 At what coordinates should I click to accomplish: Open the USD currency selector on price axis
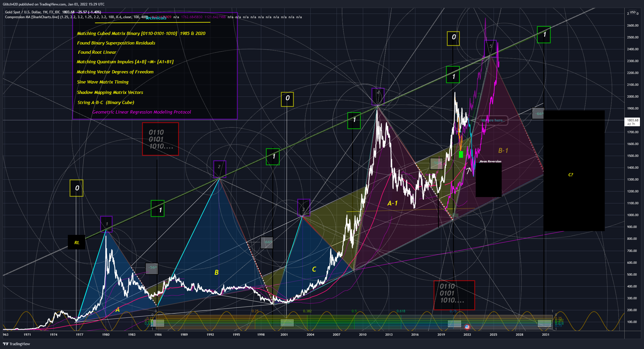pos(633,12)
